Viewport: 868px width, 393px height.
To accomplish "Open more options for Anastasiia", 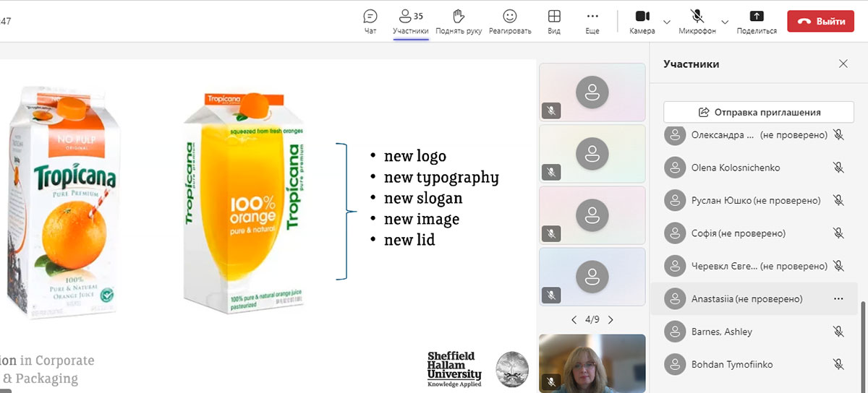I will click(x=838, y=298).
